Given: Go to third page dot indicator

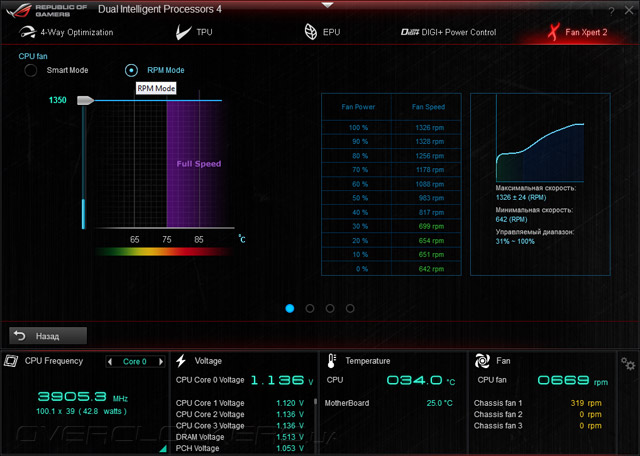Looking at the screenshot, I should [330, 309].
